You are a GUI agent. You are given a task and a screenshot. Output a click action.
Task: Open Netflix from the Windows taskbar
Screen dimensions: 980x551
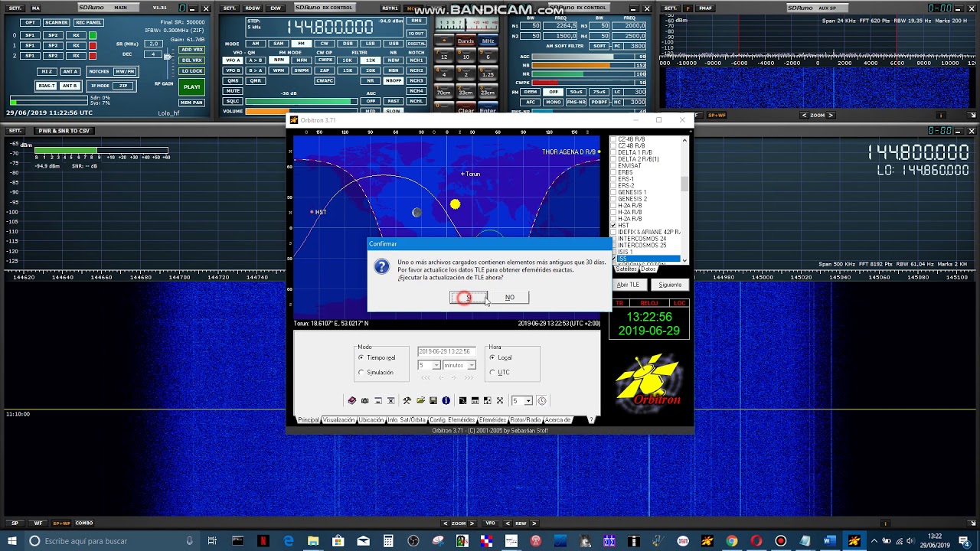(x=263, y=541)
